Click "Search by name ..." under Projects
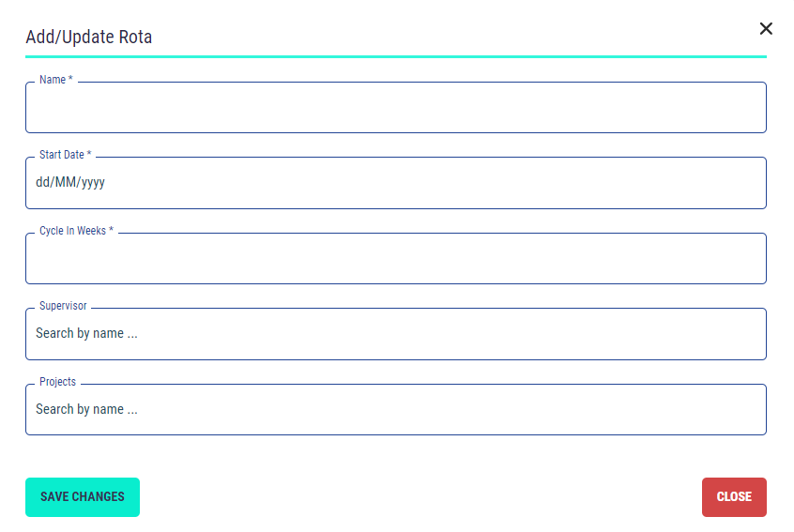The image size is (794, 532). click(86, 410)
